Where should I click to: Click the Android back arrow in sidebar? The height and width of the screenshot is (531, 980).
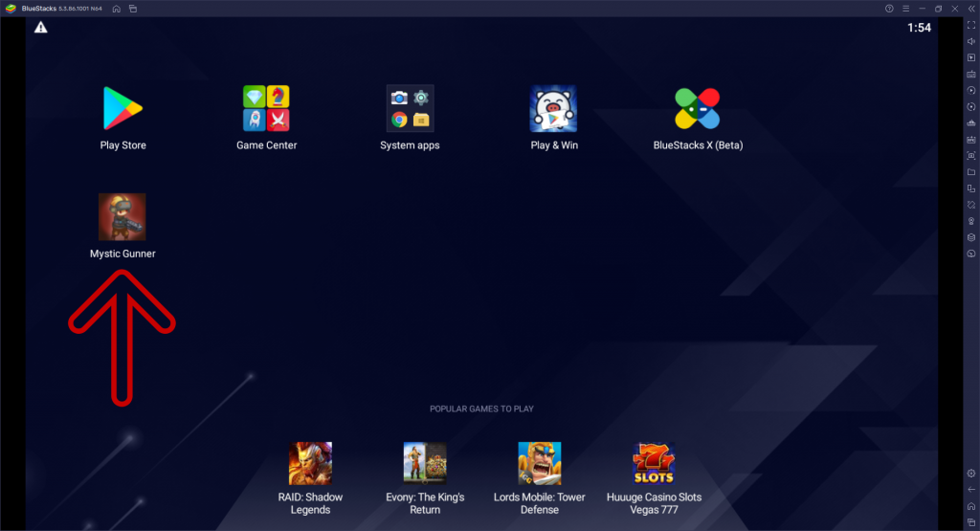coord(971,489)
